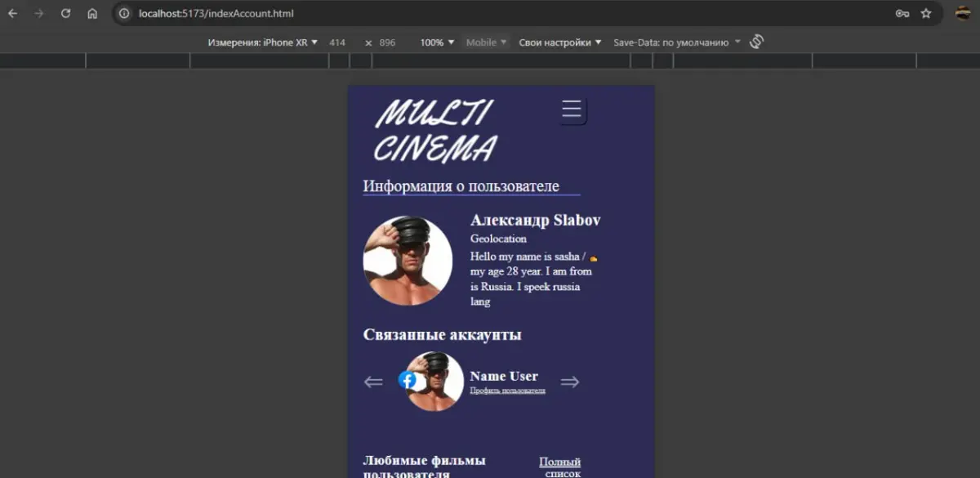The image size is (980, 478).
Task: Click the right arrow of accounts carousel
Action: point(570,381)
